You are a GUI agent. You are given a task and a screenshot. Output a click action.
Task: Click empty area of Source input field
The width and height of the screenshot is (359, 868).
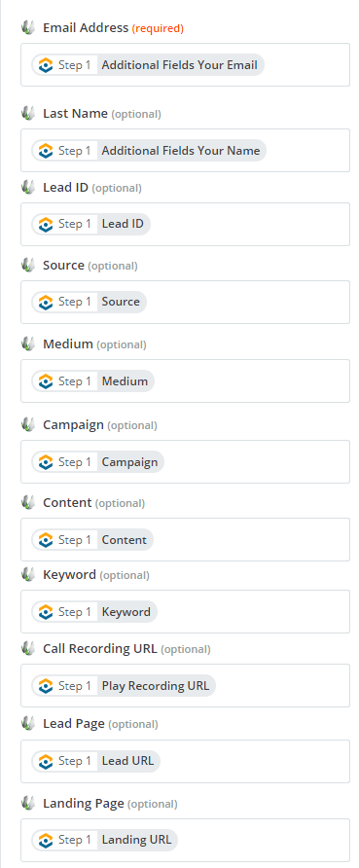coord(249,303)
